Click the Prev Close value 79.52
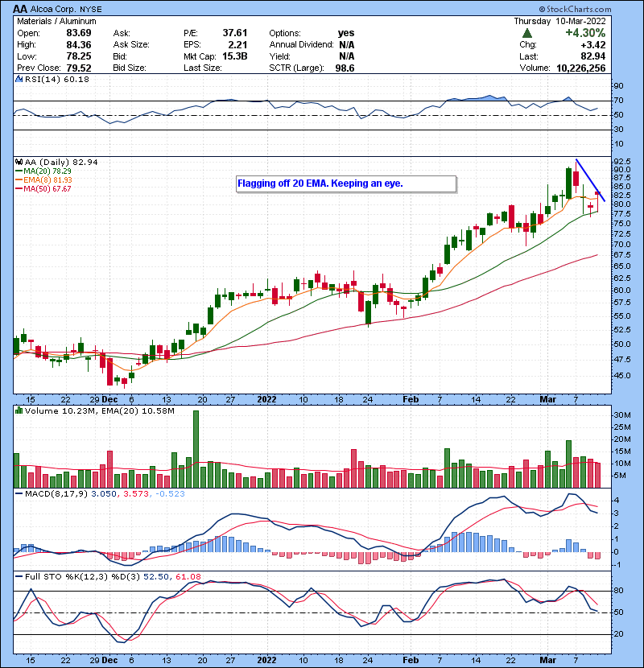This screenshot has height=668, width=644. click(78, 68)
